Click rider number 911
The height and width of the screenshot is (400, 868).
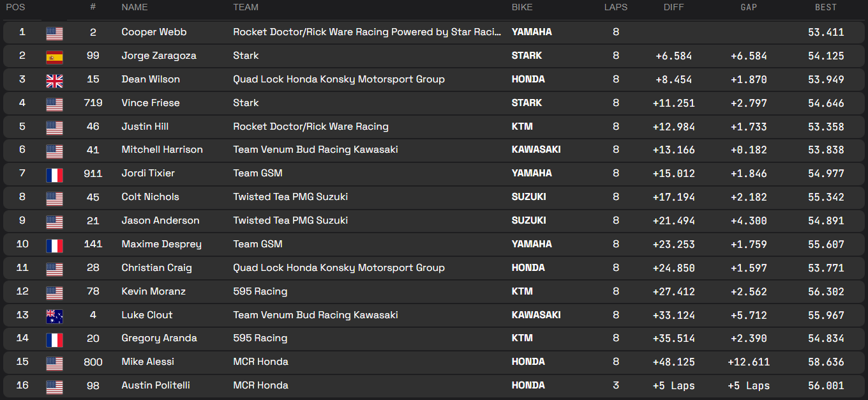point(93,173)
